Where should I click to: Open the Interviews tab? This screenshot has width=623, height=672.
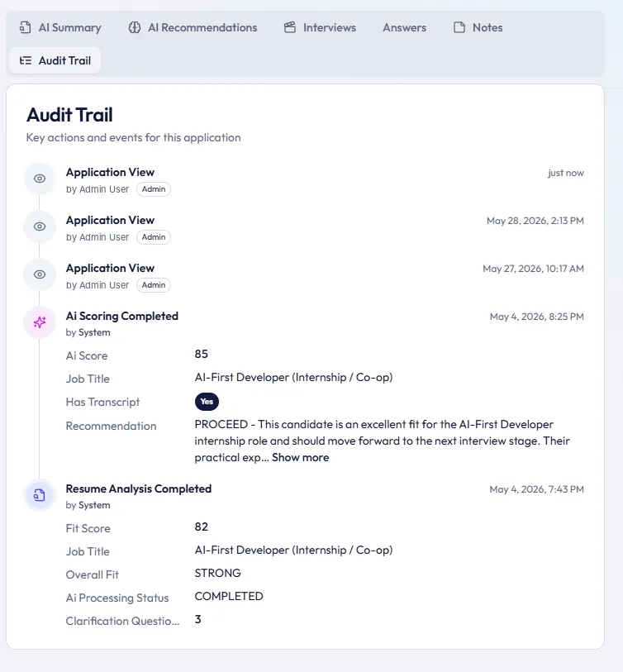(x=320, y=27)
